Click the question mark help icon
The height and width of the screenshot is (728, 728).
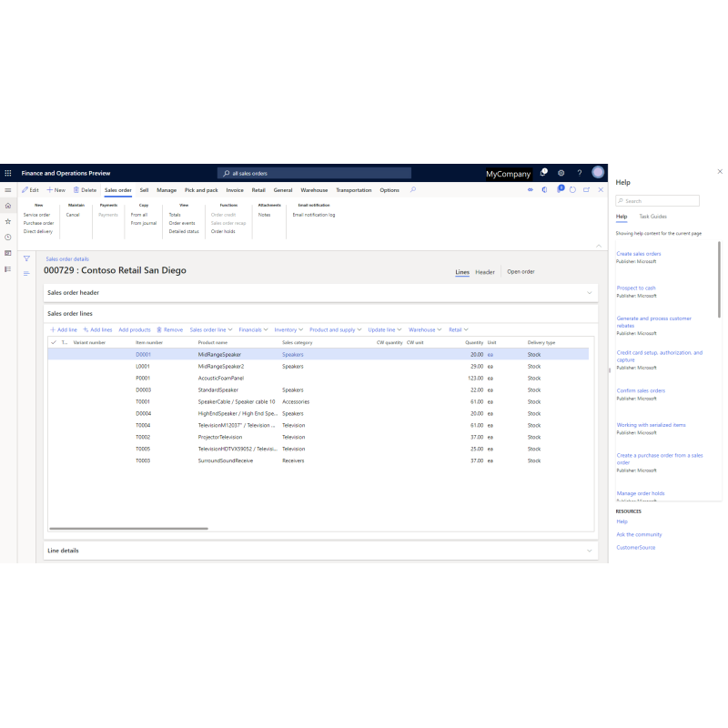(x=580, y=173)
